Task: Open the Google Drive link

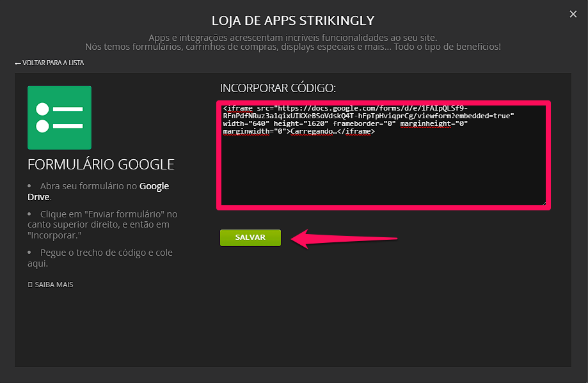Action: pyautogui.click(x=99, y=191)
